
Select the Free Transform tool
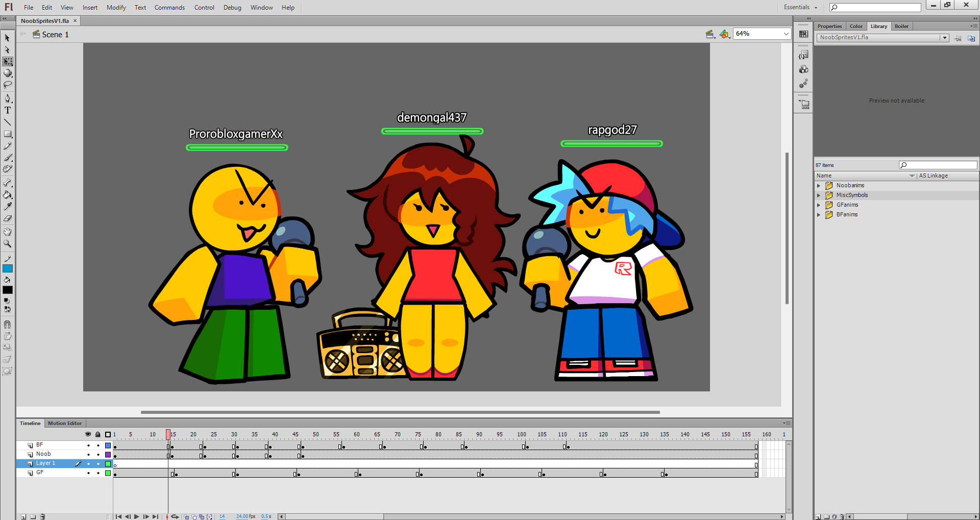tap(8, 61)
